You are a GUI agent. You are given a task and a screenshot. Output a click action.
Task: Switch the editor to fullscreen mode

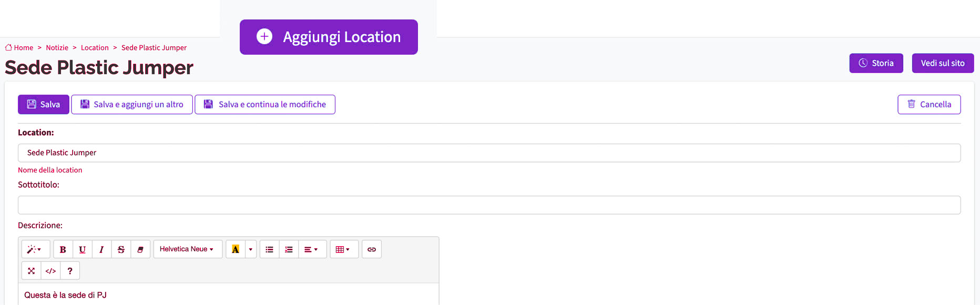(x=32, y=271)
